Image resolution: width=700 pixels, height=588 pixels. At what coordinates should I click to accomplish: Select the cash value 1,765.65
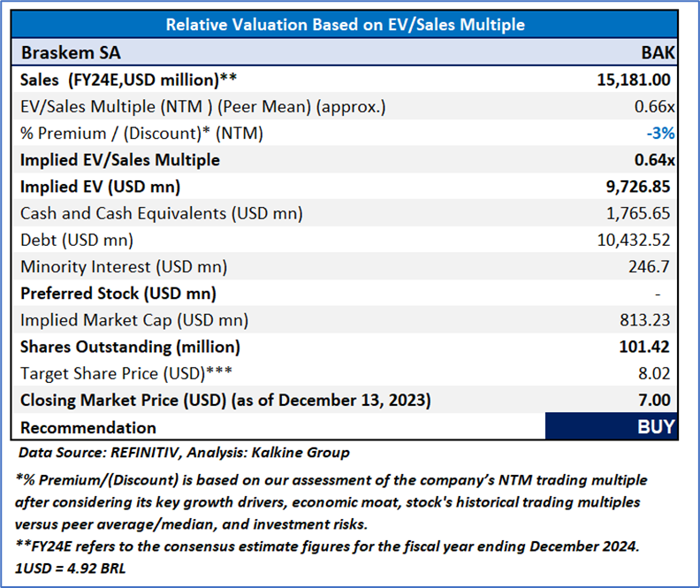pos(638,213)
